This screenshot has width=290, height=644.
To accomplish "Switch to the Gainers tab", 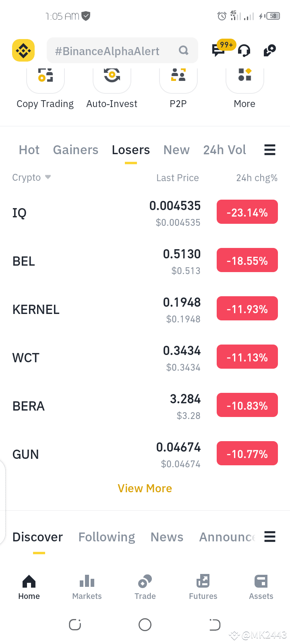I will click(x=76, y=150).
